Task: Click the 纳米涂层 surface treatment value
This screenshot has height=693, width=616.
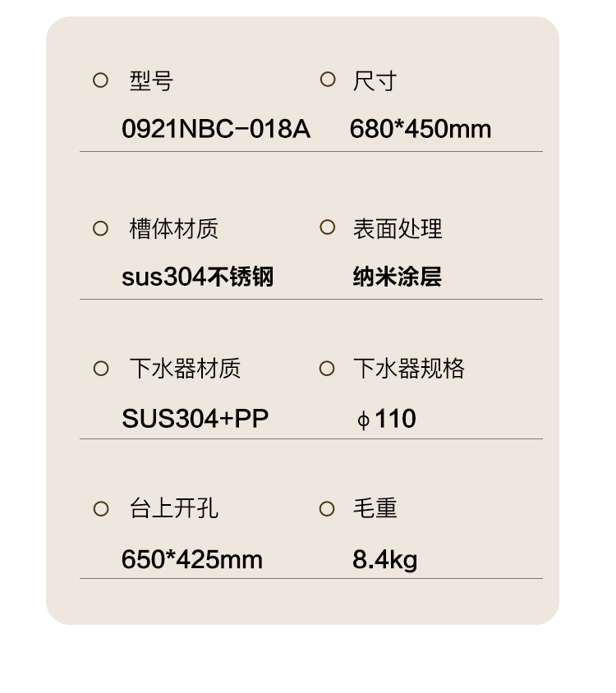Action: pos(397,277)
